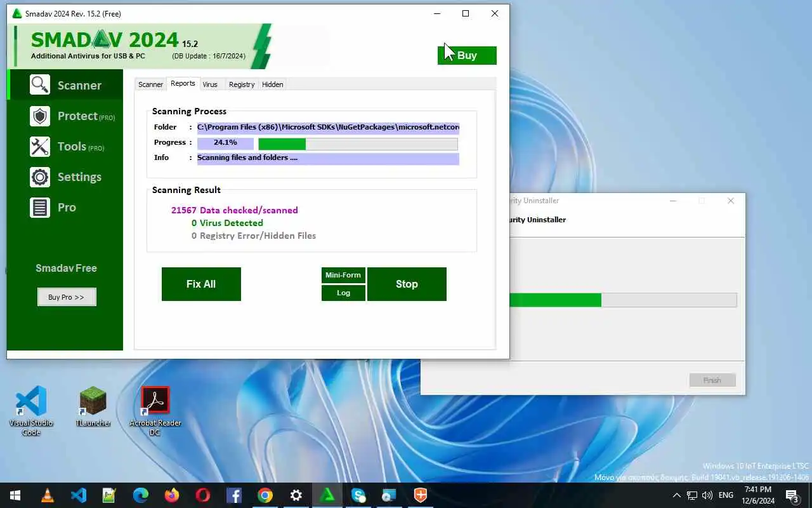Open the uninstaller app taskbar icon
Screen dimensions: 812x508
[389, 495]
